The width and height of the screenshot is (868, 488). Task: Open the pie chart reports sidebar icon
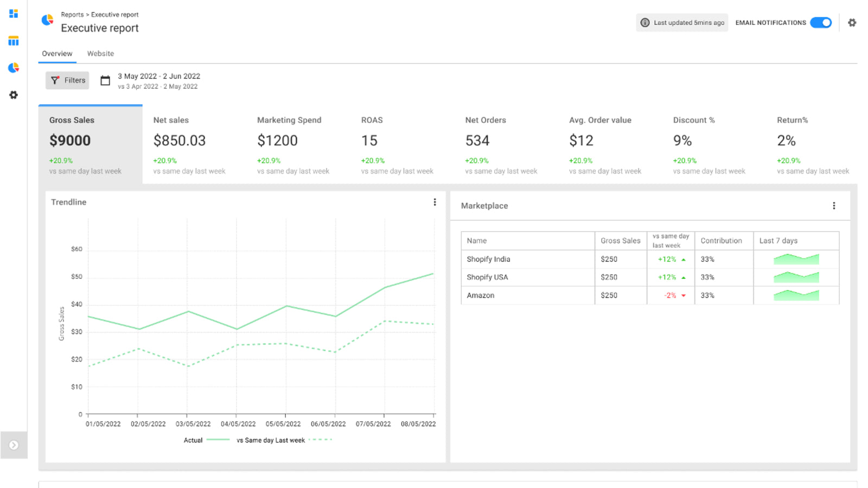click(14, 68)
